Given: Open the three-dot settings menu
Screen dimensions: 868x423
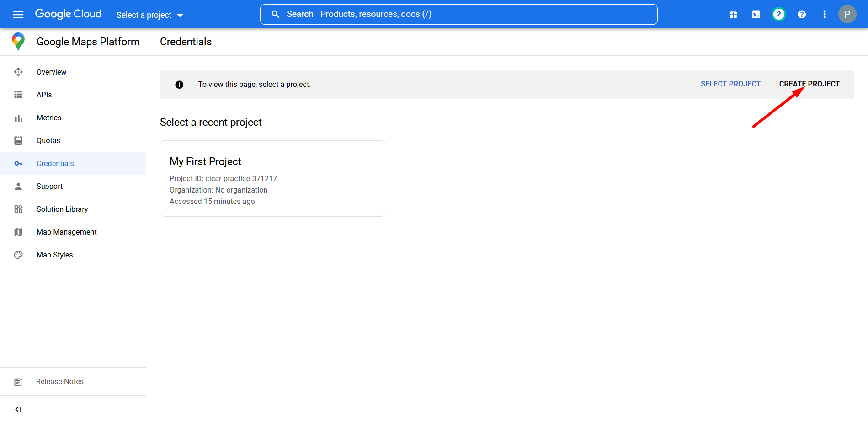Looking at the screenshot, I should tap(825, 15).
